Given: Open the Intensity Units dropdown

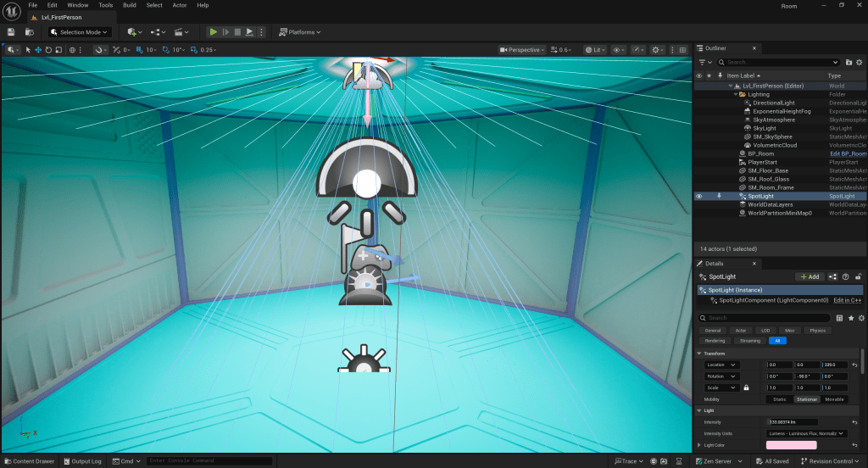Looking at the screenshot, I should [806, 433].
